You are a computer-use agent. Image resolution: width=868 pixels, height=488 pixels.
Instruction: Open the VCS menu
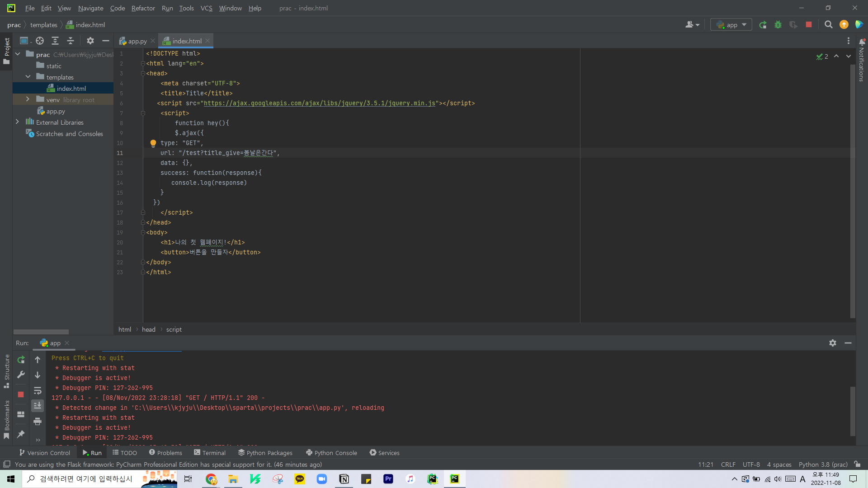[x=206, y=8]
